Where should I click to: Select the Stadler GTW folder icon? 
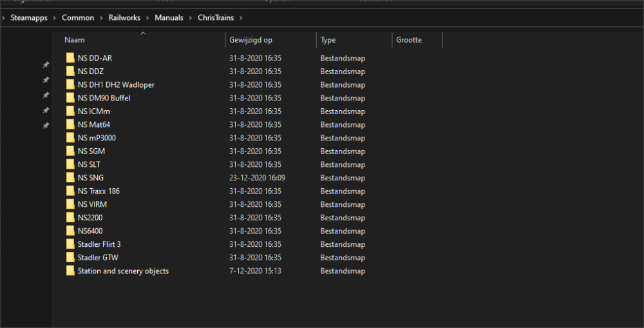[70, 258]
